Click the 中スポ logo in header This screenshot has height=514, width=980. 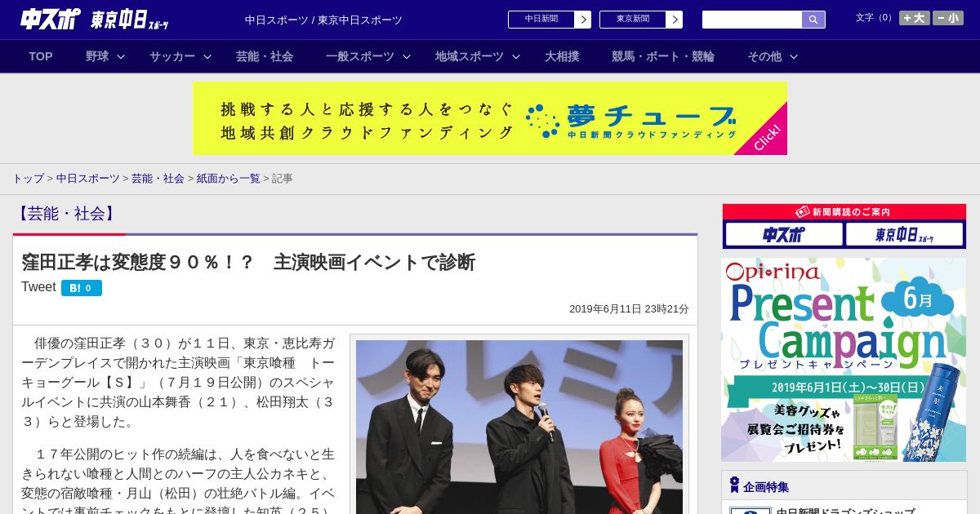(x=51, y=20)
